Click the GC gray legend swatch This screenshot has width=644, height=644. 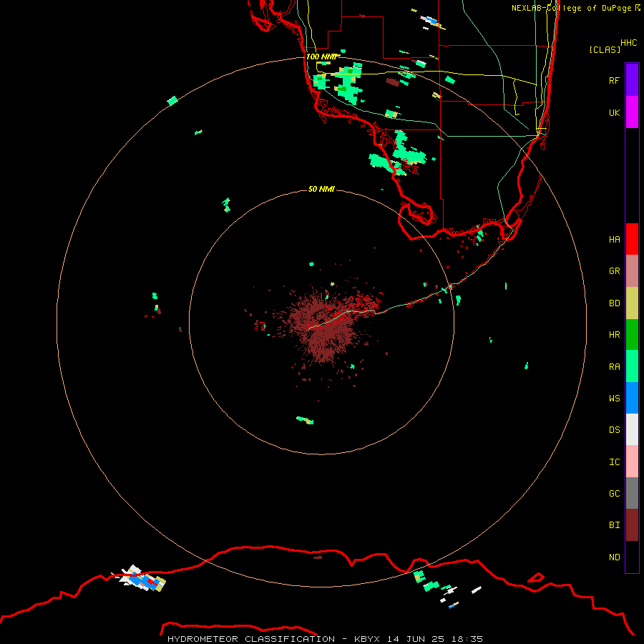632,493
